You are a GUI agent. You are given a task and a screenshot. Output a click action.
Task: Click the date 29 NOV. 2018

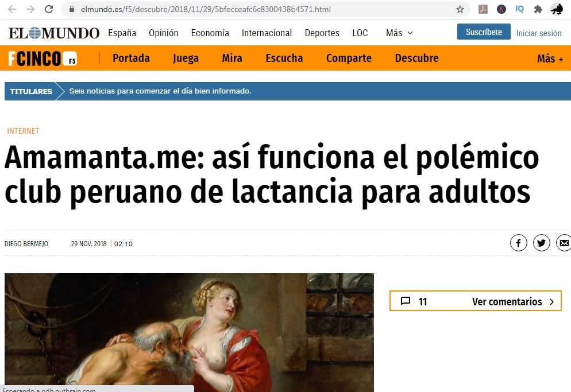[89, 244]
